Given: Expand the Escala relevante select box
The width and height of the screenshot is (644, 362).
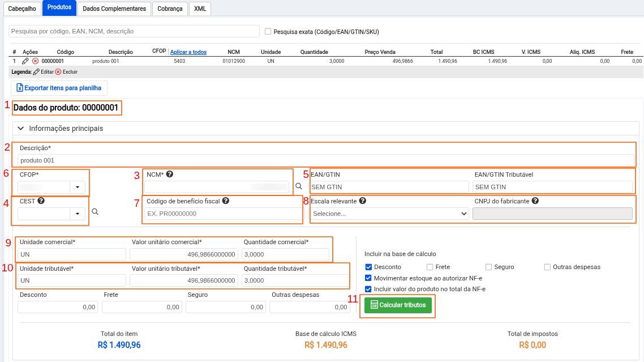Looking at the screenshot, I should pyautogui.click(x=389, y=214).
